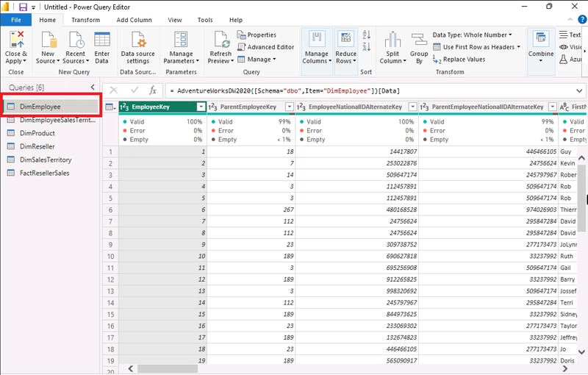Click the fx formula icon
Image resolution: width=588 pixels, height=375 pixels.
[153, 90]
